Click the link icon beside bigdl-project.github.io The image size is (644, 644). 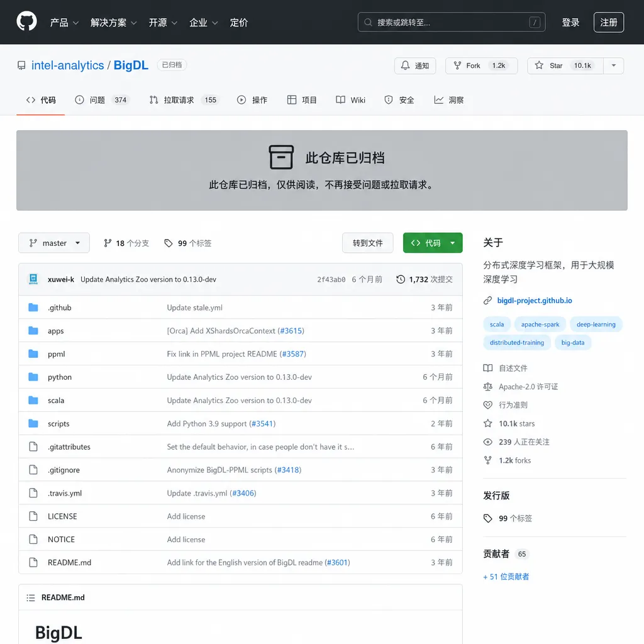coord(487,301)
